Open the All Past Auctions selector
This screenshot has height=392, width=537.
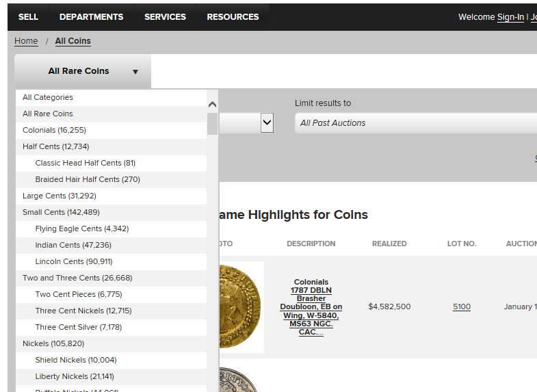coord(416,123)
